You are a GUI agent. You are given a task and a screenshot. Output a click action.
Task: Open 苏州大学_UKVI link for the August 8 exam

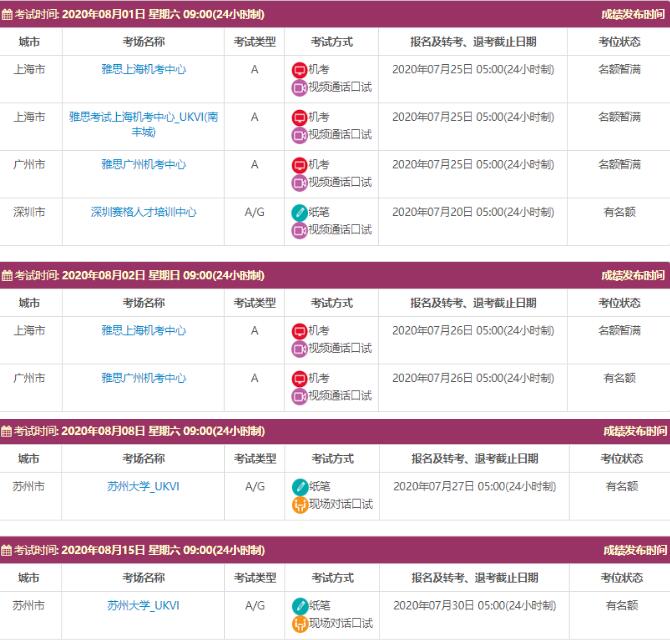click(x=143, y=486)
